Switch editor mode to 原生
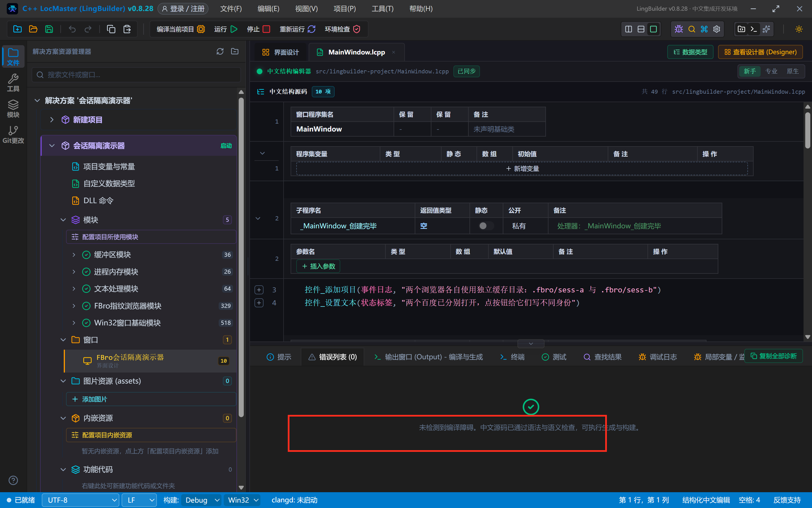This screenshot has width=812, height=508. coord(793,71)
